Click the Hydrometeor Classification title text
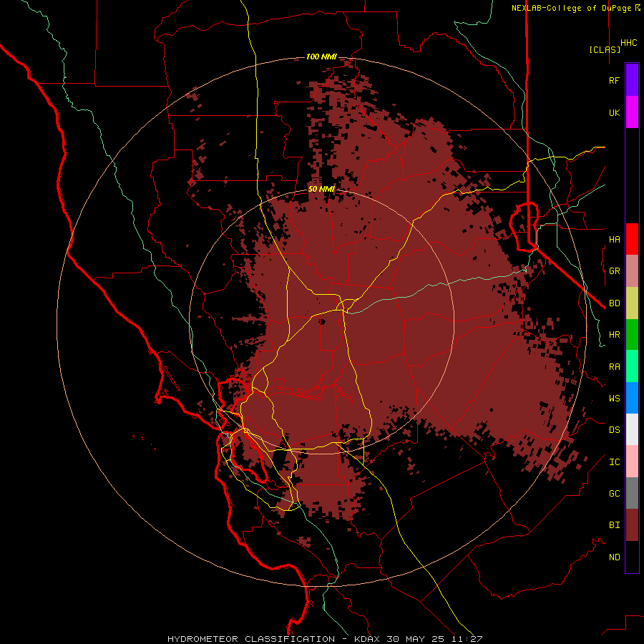The height and width of the screenshot is (644, 644). (325, 639)
